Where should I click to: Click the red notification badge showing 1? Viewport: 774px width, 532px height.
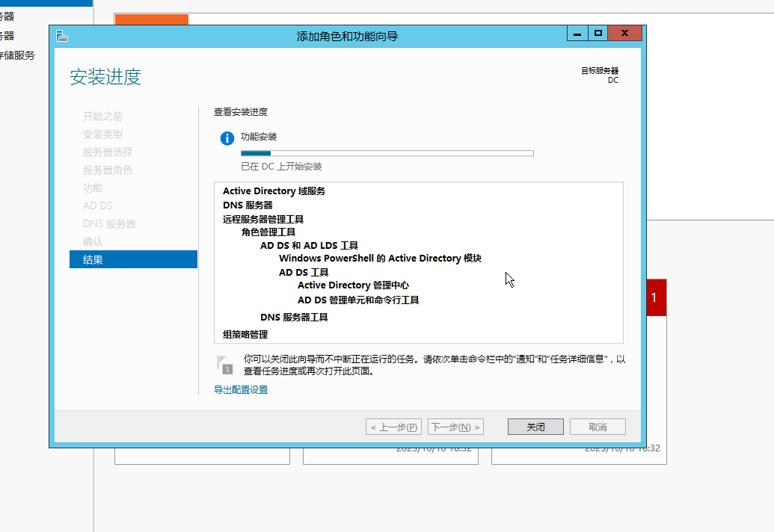(x=656, y=297)
